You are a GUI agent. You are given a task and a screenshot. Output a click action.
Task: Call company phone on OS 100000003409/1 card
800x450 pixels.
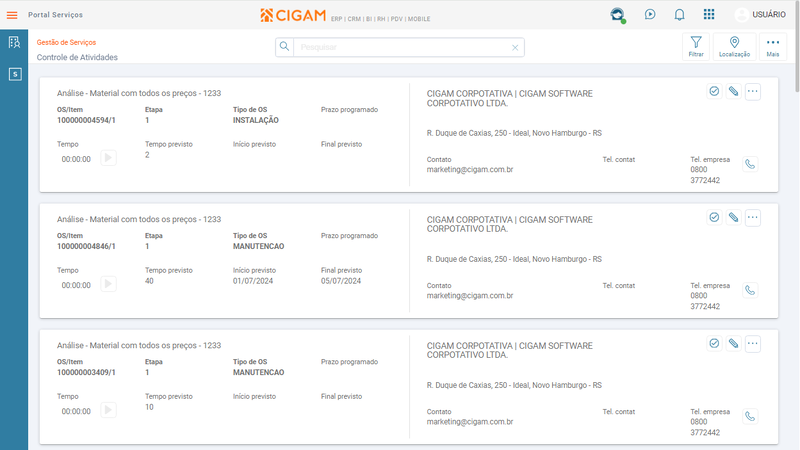coord(750,416)
